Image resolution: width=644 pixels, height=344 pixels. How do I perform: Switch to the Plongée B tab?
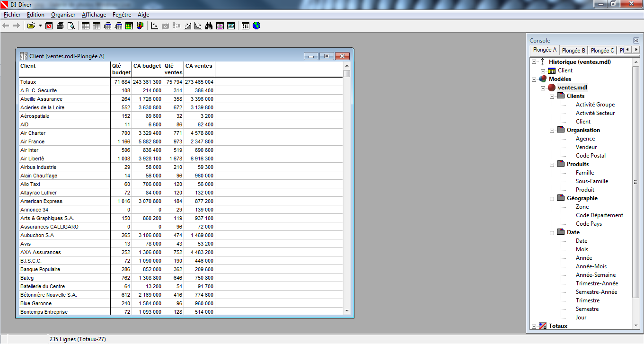click(x=573, y=50)
